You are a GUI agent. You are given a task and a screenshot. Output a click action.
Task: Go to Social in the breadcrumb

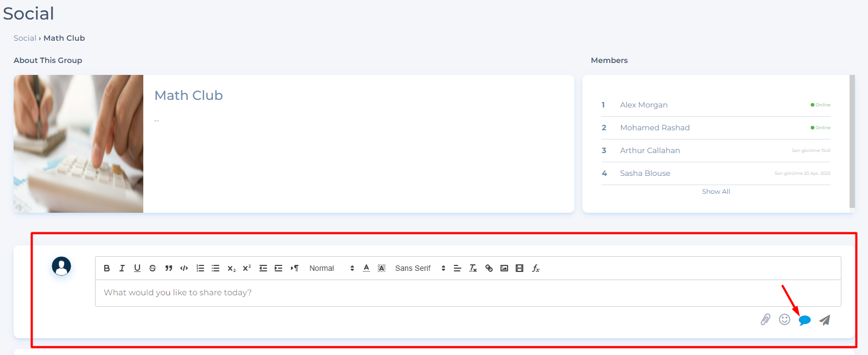(24, 38)
